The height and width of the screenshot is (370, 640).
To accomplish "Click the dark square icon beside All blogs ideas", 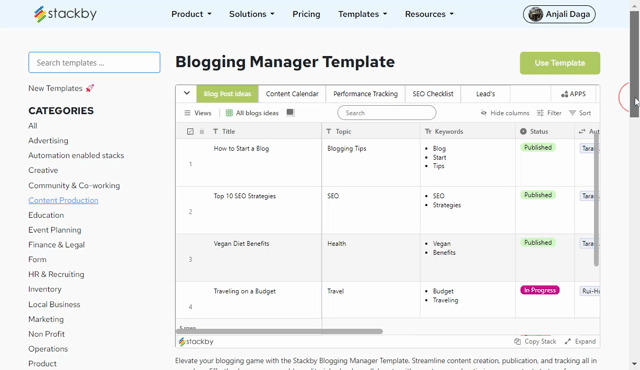I will point(290,112).
